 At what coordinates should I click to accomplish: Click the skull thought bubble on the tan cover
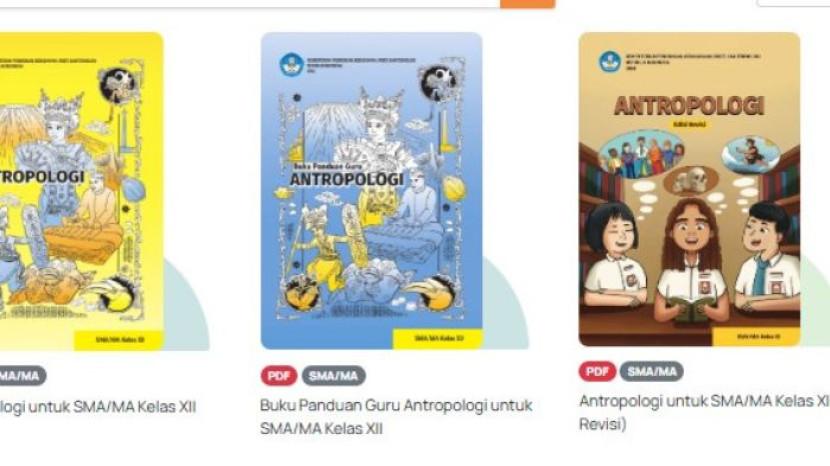(690, 180)
